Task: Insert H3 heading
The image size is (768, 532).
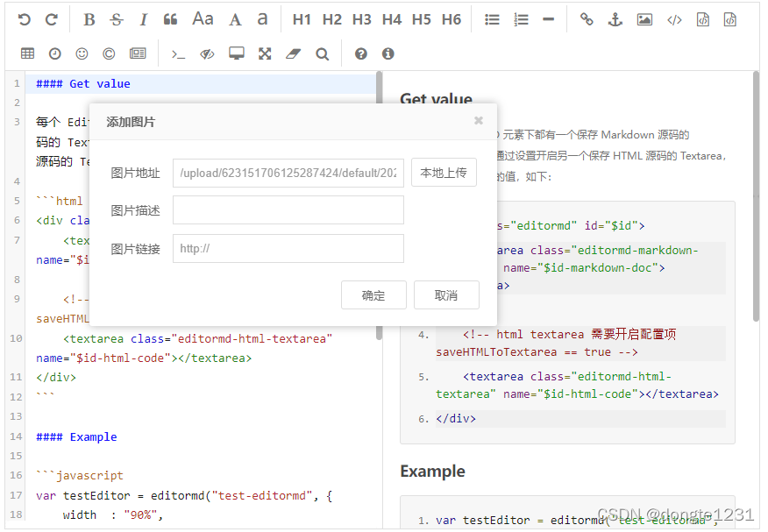Action: coord(361,19)
